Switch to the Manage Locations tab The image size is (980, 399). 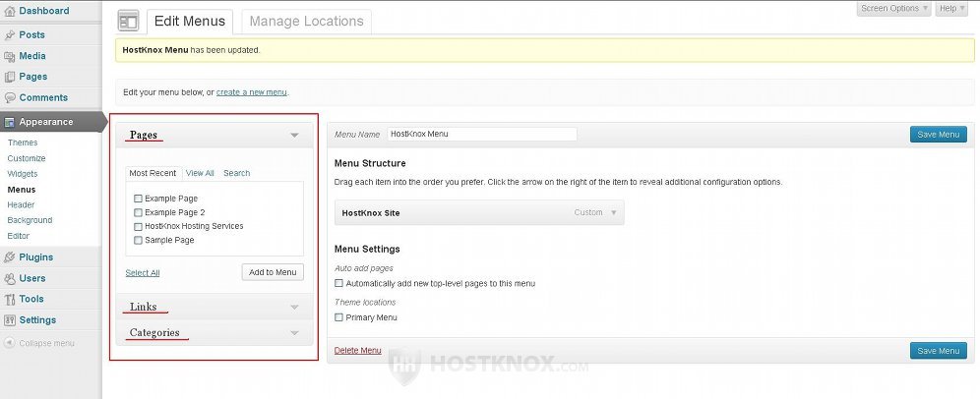coord(306,22)
